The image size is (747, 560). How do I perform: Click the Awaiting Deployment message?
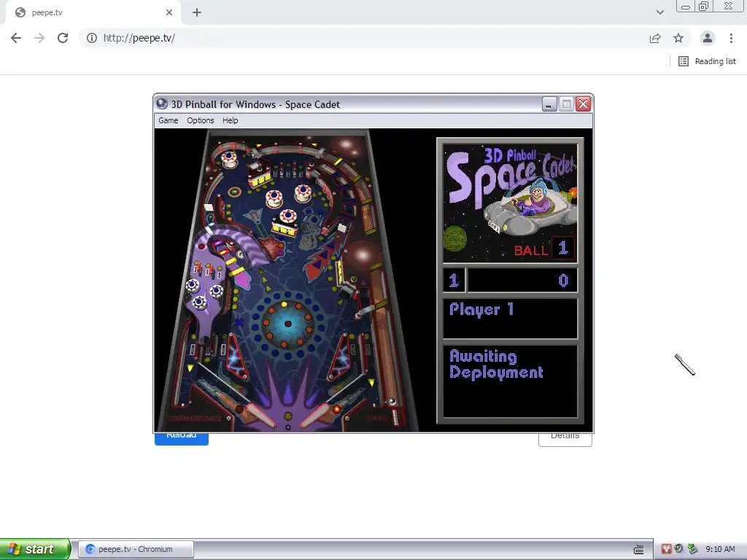[496, 365]
